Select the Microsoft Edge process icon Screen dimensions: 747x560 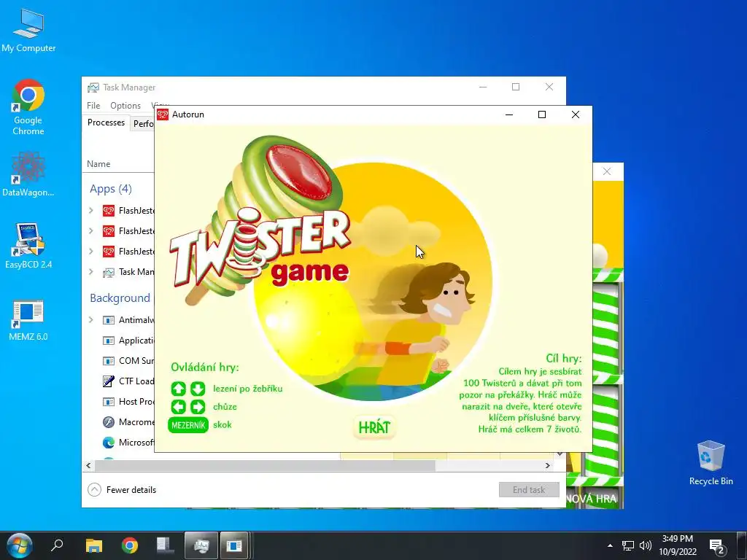(109, 443)
